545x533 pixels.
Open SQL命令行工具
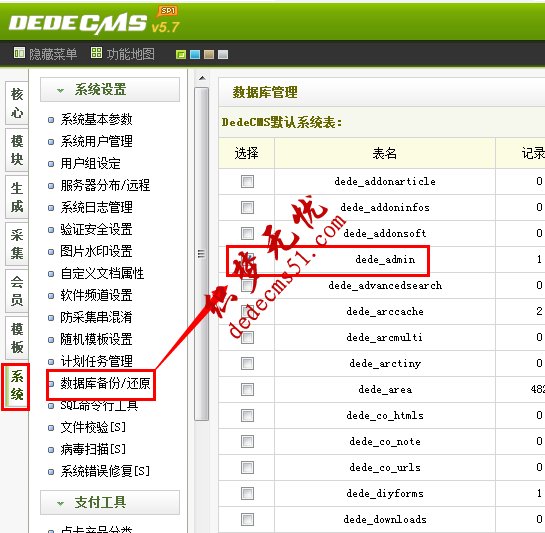(x=99, y=405)
